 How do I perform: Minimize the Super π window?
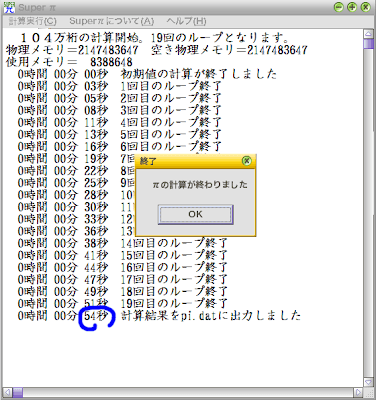[x=339, y=7]
